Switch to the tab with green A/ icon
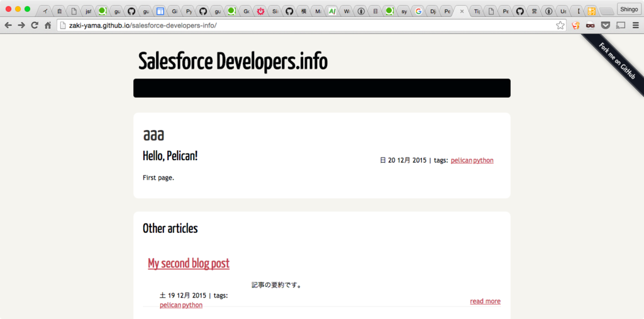The height and width of the screenshot is (319, 644). [x=332, y=11]
